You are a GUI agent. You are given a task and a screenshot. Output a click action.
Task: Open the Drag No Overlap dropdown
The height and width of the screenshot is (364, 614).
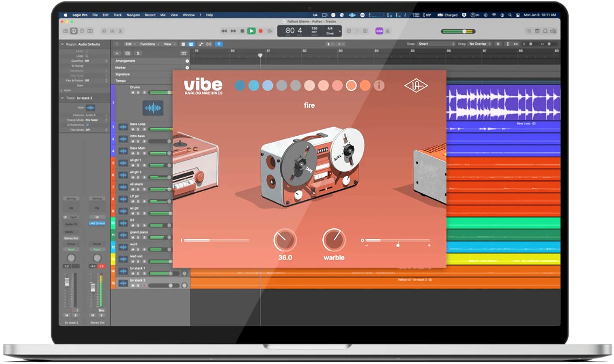click(480, 44)
